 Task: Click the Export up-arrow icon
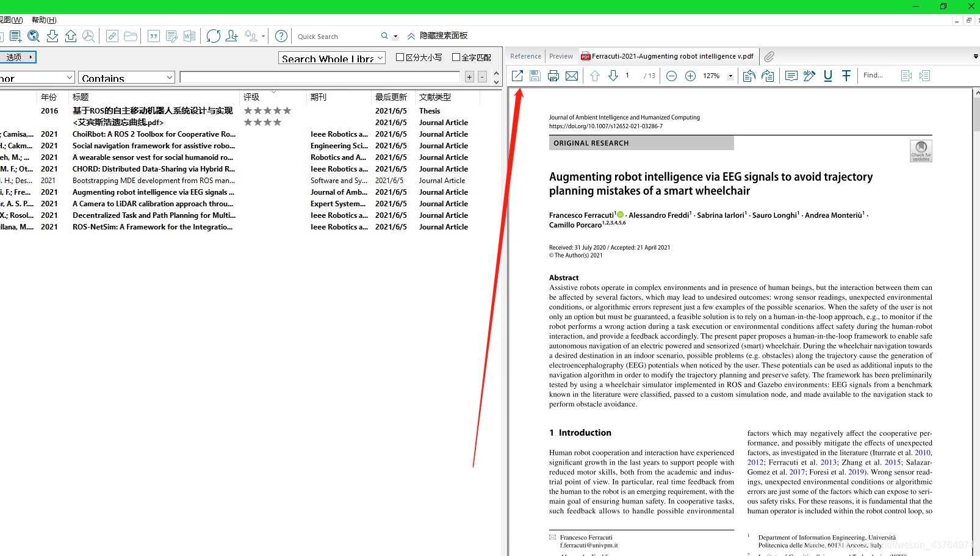pyautogui.click(x=71, y=36)
